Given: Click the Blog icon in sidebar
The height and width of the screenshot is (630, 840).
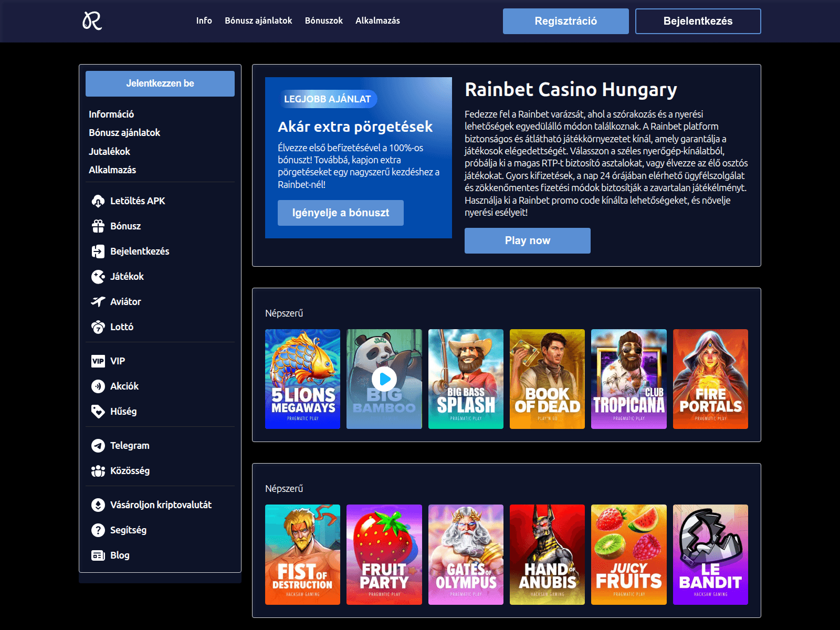Looking at the screenshot, I should (x=98, y=555).
